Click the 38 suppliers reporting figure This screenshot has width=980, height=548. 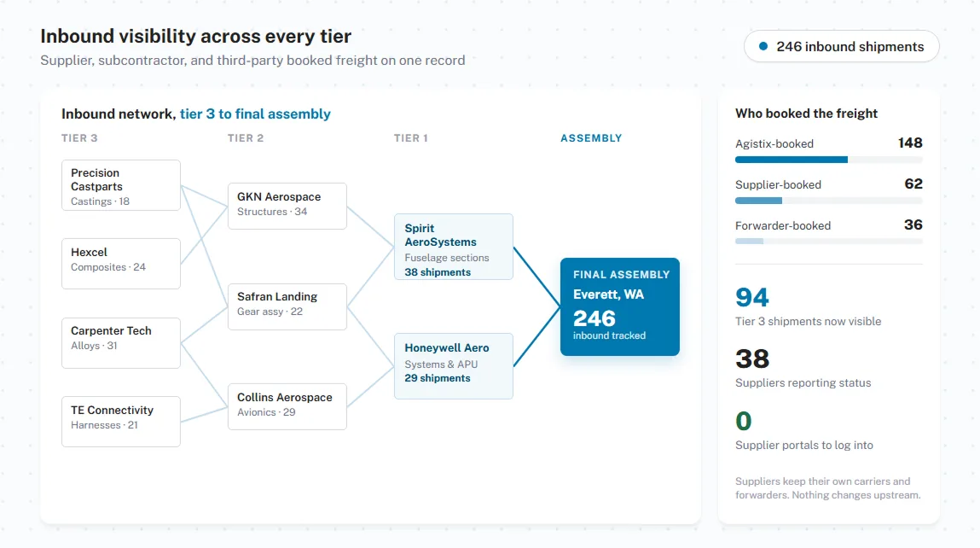(752, 359)
